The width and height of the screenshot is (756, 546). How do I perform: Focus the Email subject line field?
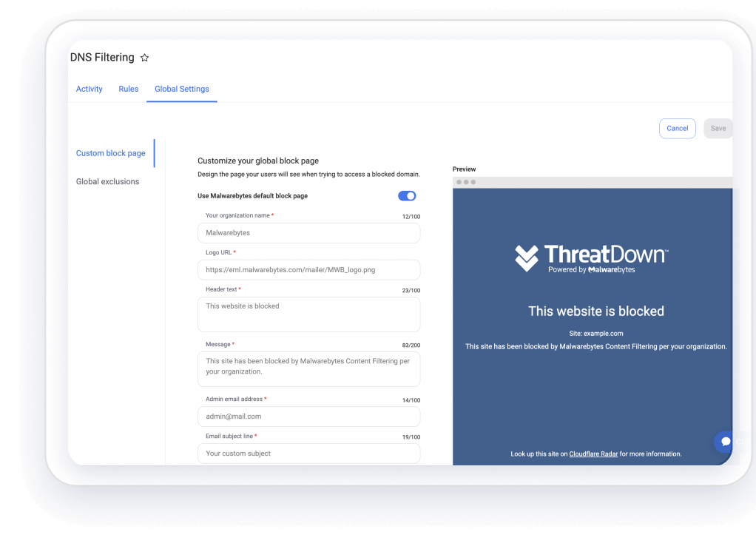pos(309,454)
